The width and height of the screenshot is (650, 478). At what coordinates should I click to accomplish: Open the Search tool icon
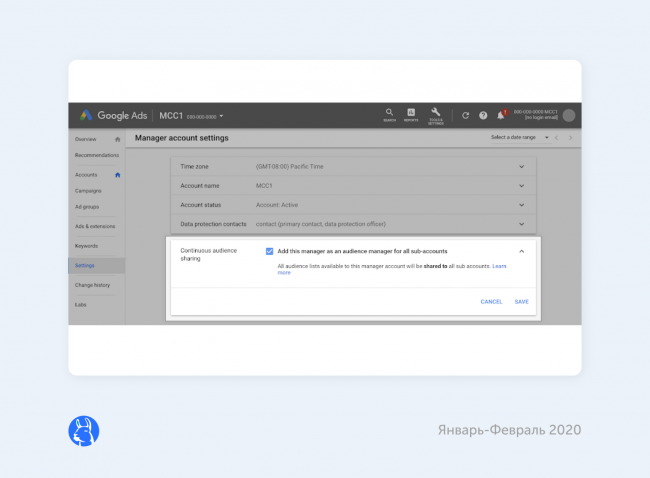[x=389, y=114]
